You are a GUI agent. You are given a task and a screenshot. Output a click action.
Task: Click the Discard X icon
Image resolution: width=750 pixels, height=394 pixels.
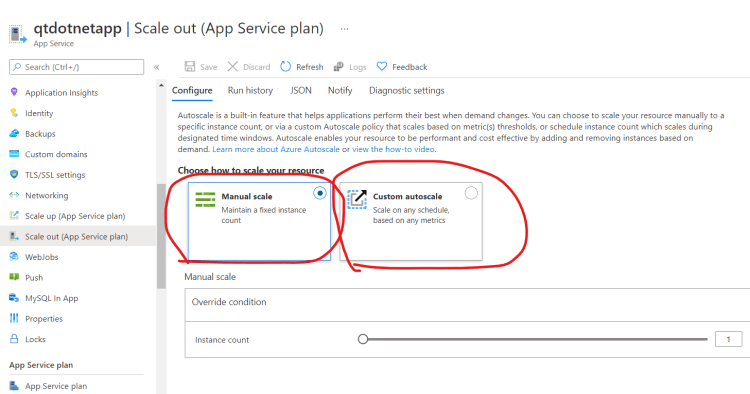pyautogui.click(x=232, y=66)
